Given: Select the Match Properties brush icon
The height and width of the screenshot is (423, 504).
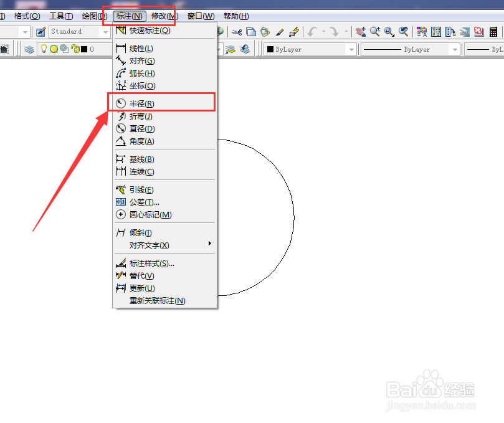Looking at the screenshot, I should [x=280, y=32].
